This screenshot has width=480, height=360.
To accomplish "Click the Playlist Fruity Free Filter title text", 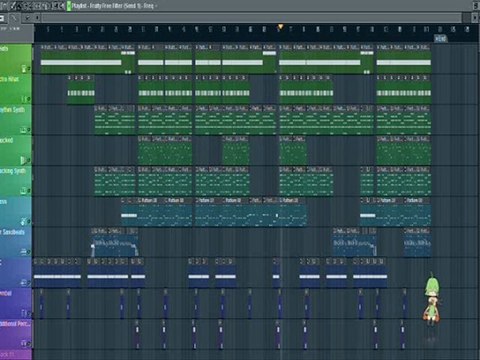I will tap(114, 6).
